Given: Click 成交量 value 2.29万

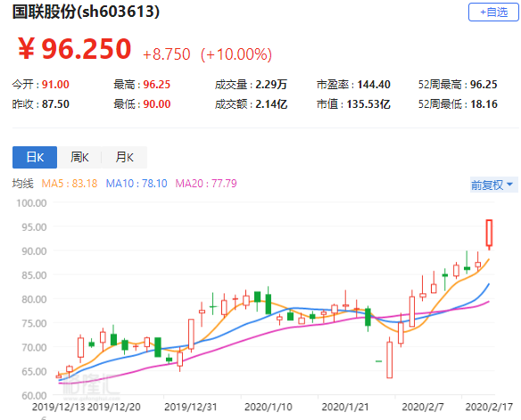Looking at the screenshot, I should tap(271, 85).
